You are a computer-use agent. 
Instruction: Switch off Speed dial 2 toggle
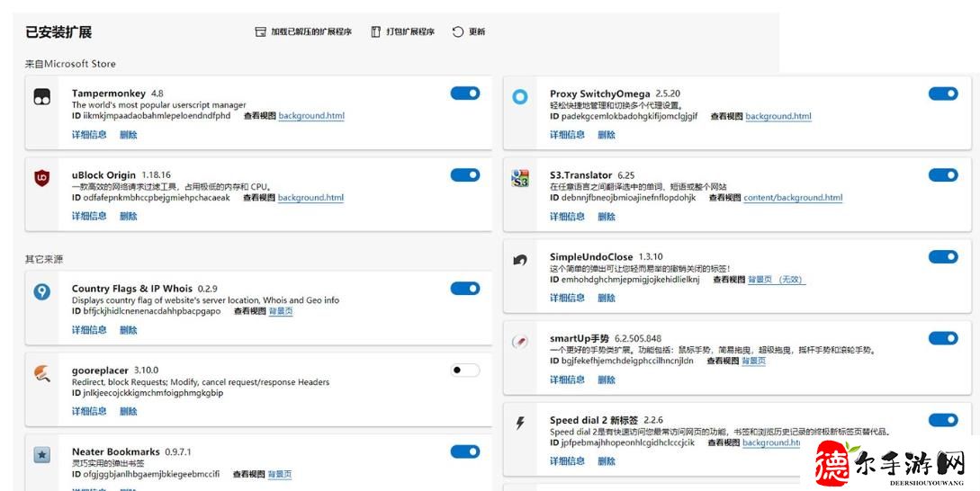pos(943,420)
